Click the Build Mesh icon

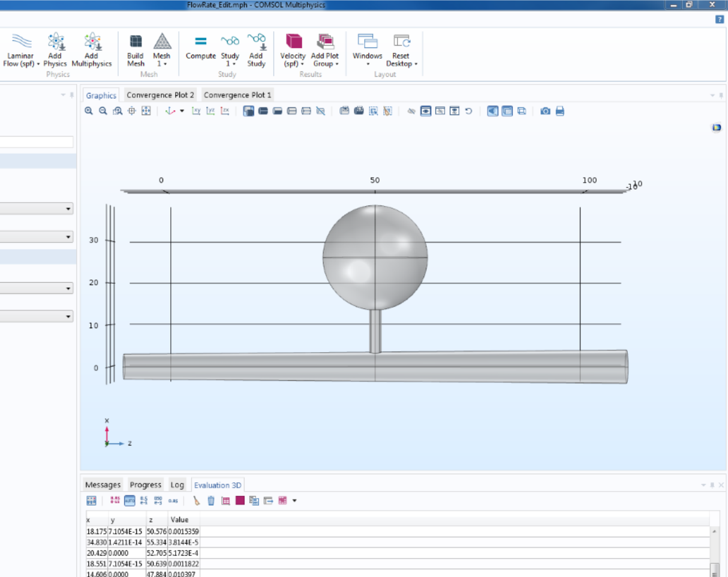click(x=136, y=49)
